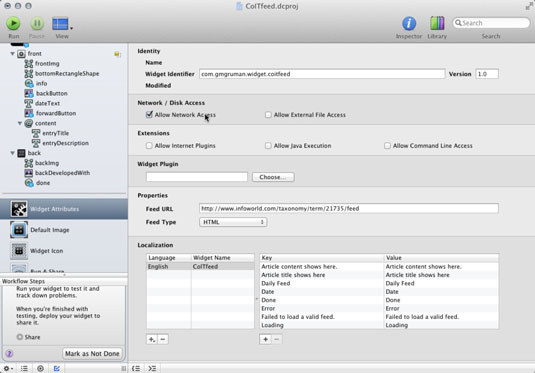Click into the toolbar Search field

pos(491,23)
